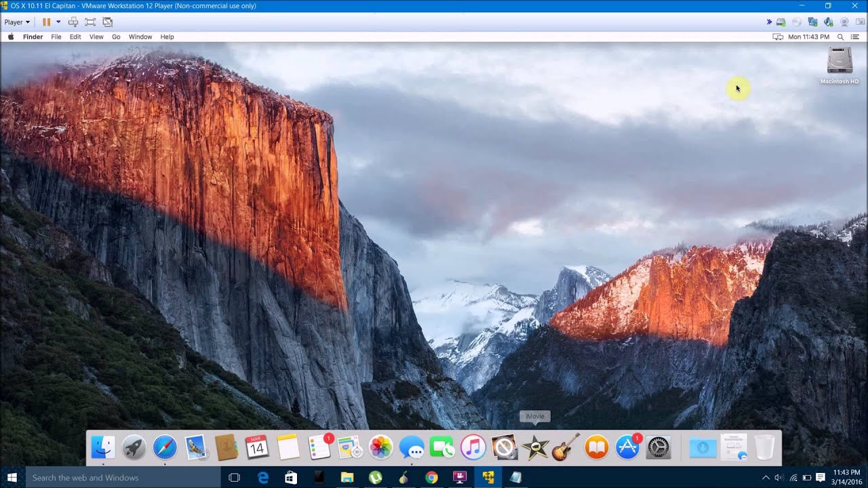The width and height of the screenshot is (868, 488).
Task: Open Windows Store from taskbar
Action: pos(291,478)
